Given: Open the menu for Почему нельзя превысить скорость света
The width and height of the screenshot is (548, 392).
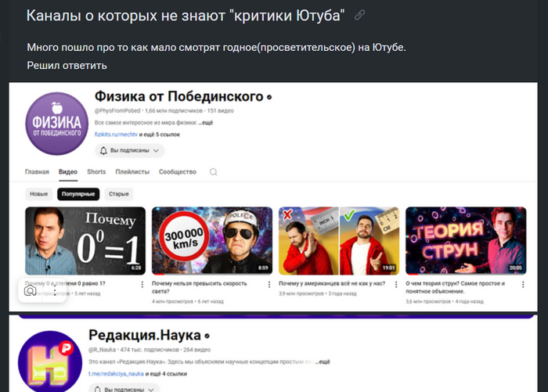Looking at the screenshot, I should point(269,285).
